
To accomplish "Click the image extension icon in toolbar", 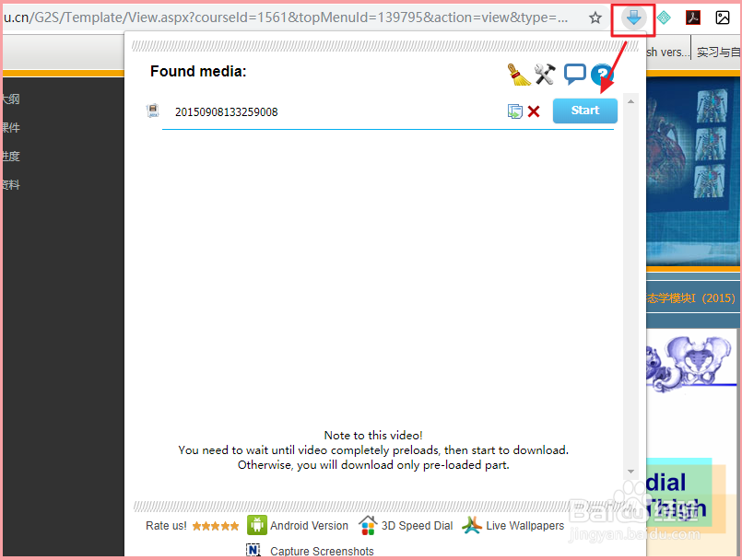I will point(722,18).
